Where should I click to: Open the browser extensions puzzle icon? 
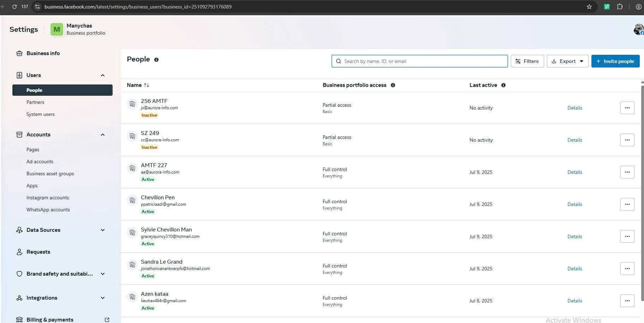620,7
